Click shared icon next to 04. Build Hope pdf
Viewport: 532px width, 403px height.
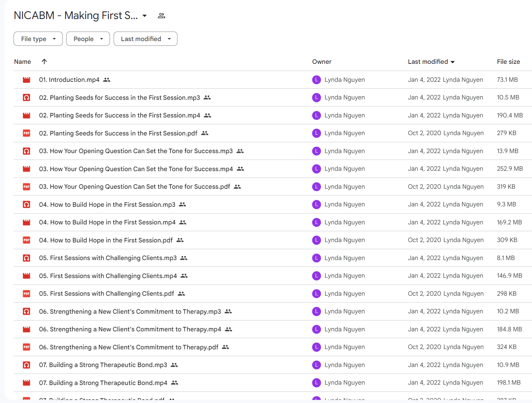tap(180, 240)
